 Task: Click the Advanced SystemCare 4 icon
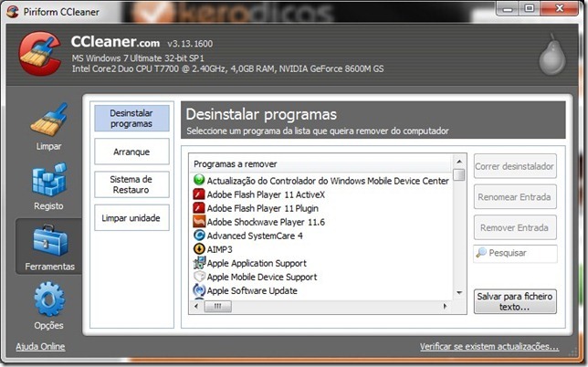click(x=199, y=236)
